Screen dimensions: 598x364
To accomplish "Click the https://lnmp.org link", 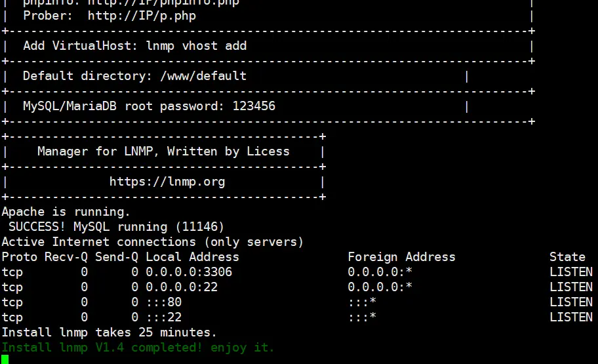I will pyautogui.click(x=167, y=182).
